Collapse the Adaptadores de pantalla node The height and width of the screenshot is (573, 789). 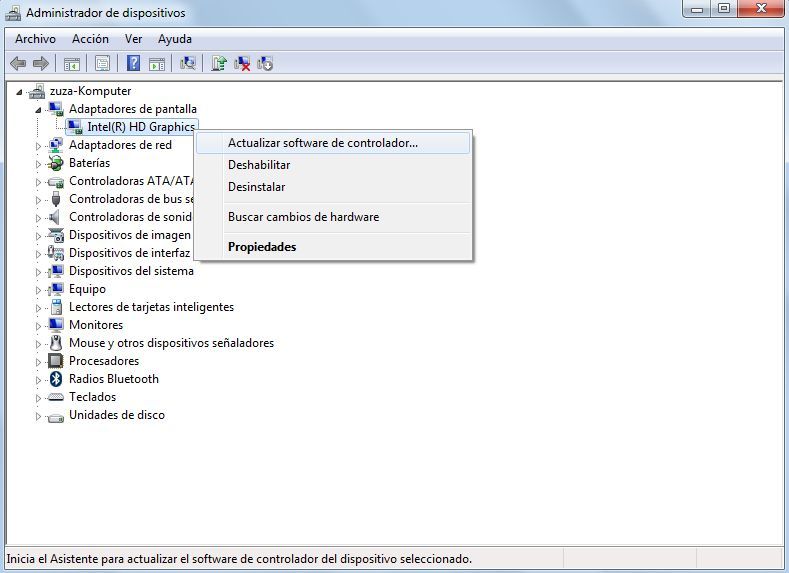pos(38,110)
